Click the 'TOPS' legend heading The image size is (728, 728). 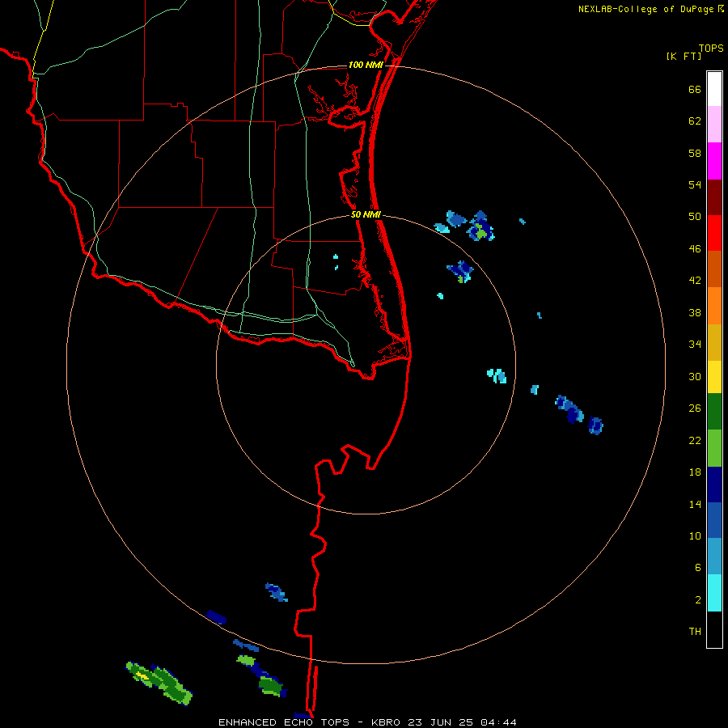[x=711, y=48]
